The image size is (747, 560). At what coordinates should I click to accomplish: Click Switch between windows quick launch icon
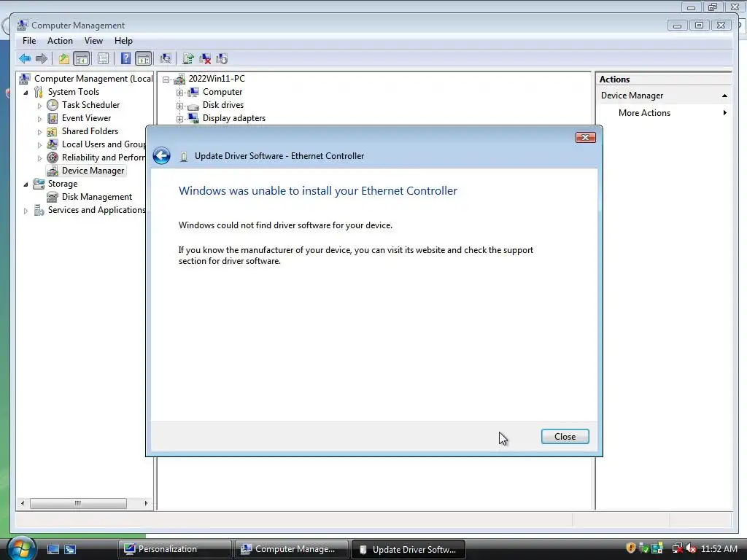point(70,549)
